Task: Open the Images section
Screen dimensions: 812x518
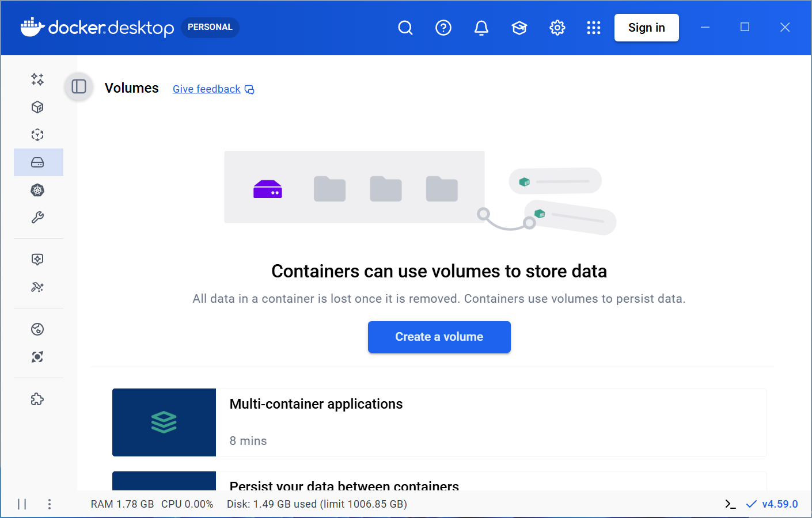Action: point(37,135)
